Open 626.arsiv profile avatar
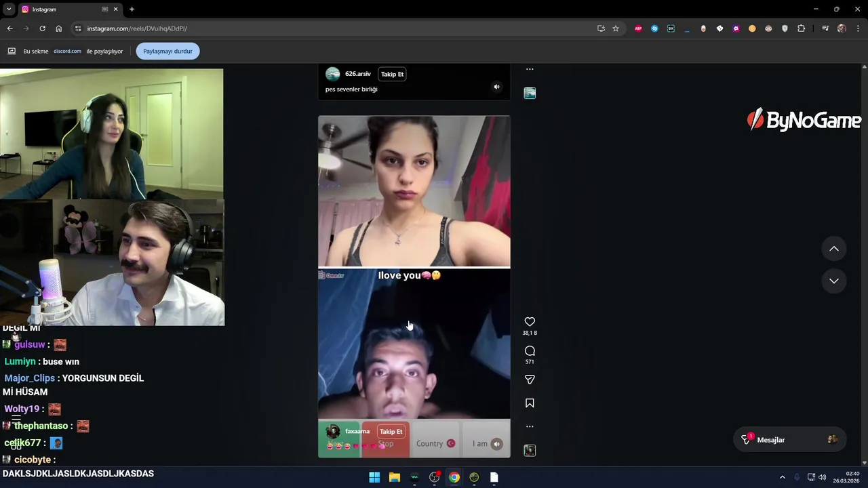Viewport: 868px width, 488px height. pyautogui.click(x=332, y=74)
